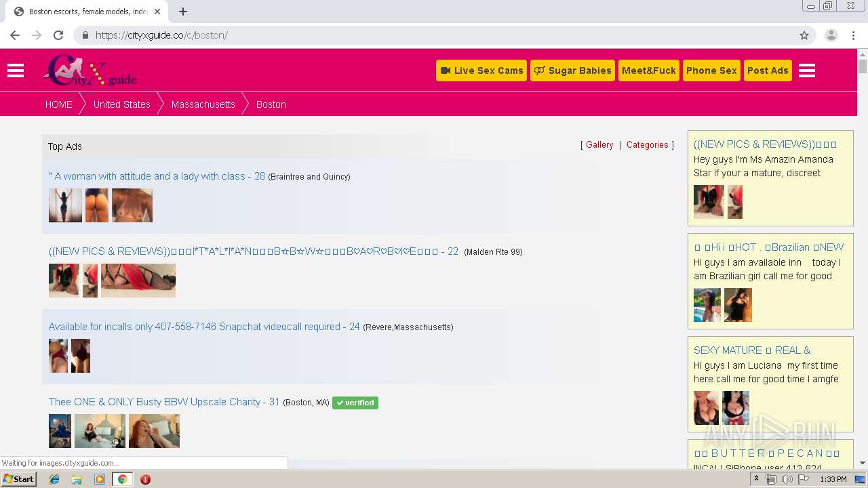Open the '((NEW PICS & REVIEWS))' main listing link
Image resolution: width=868 pixels, height=488 pixels.
click(254, 251)
